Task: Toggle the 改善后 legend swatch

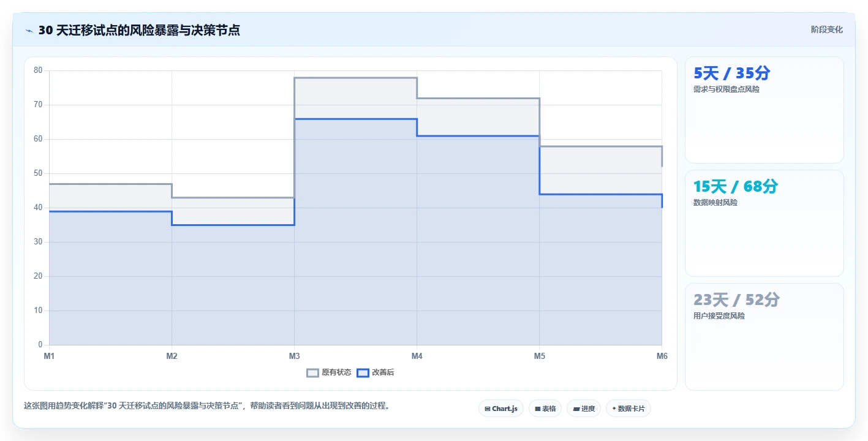Action: pos(363,372)
